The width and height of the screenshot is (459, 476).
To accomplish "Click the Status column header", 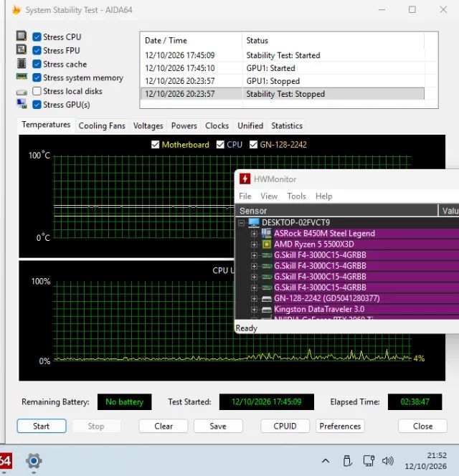I will pyautogui.click(x=333, y=41).
